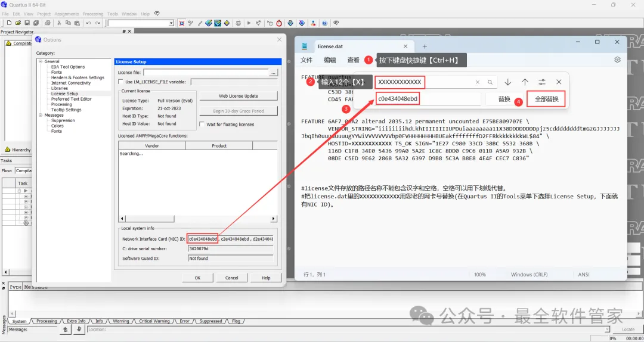Image resolution: width=644 pixels, height=342 pixels.
Task: Open find options sliders icon
Action: point(542,82)
